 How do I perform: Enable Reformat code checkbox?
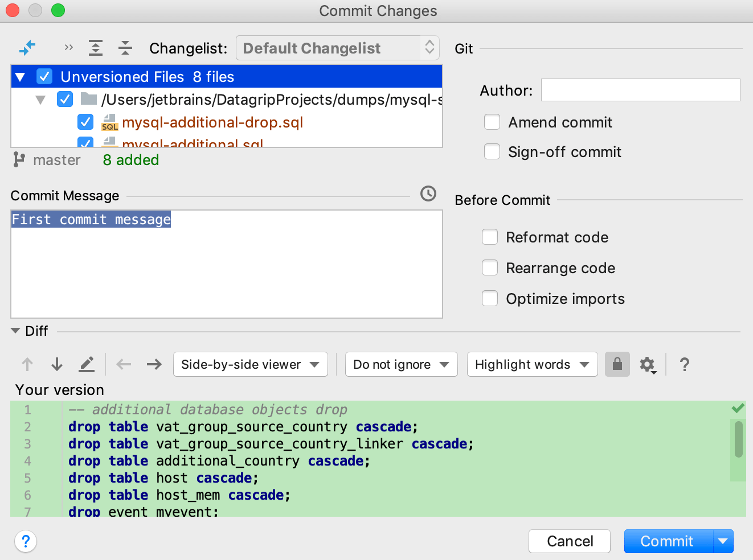point(490,237)
